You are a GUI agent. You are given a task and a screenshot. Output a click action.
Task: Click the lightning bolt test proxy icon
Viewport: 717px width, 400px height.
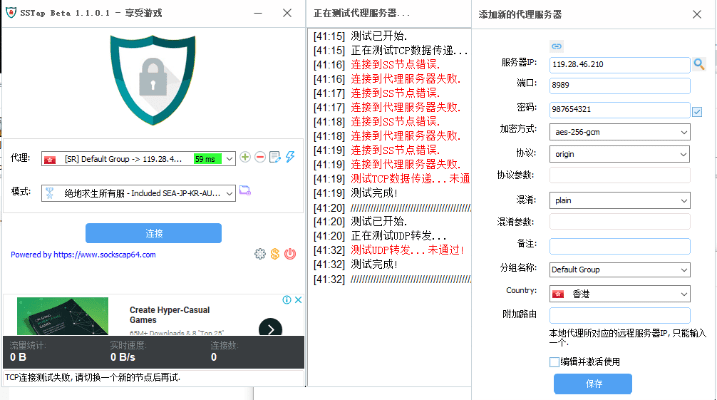290,157
